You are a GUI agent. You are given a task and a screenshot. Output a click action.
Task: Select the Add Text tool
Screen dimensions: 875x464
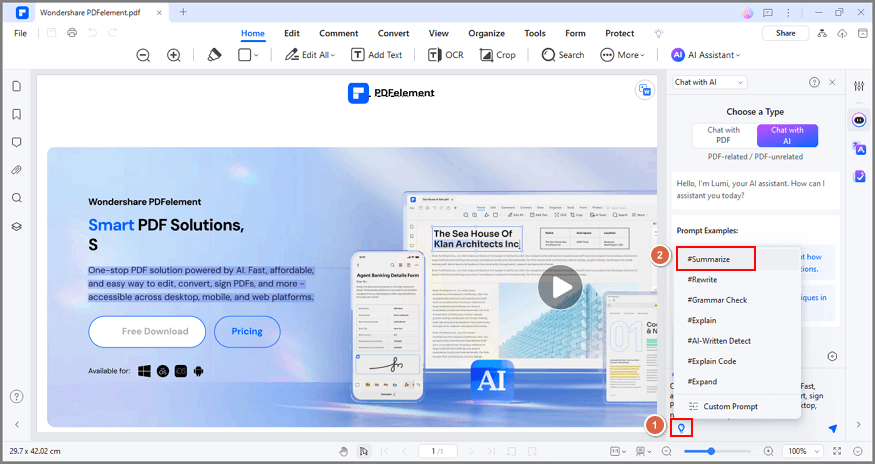(376, 55)
